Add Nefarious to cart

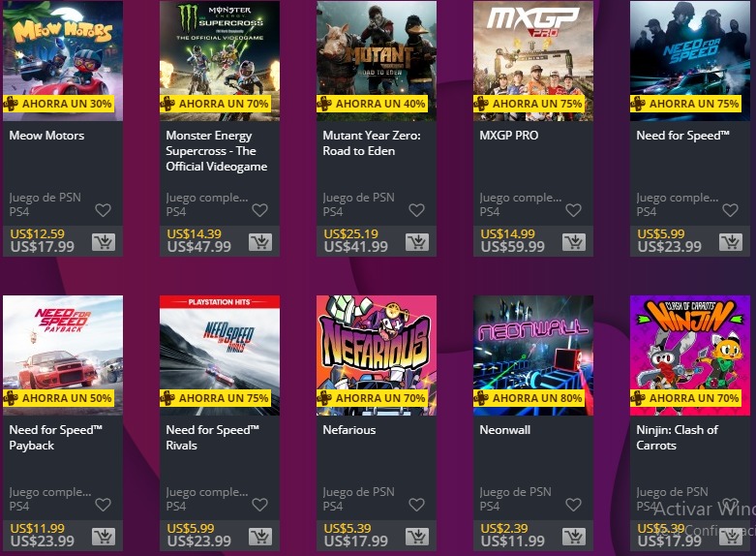point(417,537)
